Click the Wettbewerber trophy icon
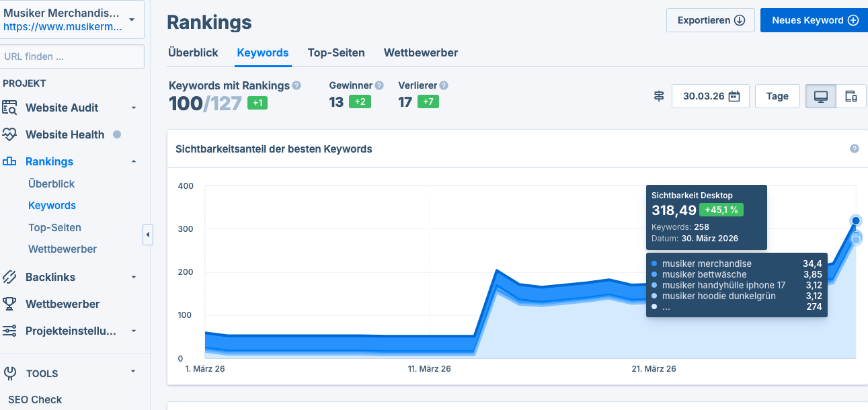 click(11, 304)
